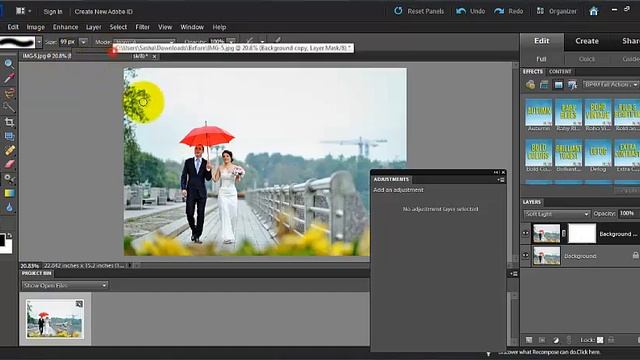This screenshot has height=360, width=640.
Task: Switch to the Content panel tab
Action: pyautogui.click(x=560, y=71)
